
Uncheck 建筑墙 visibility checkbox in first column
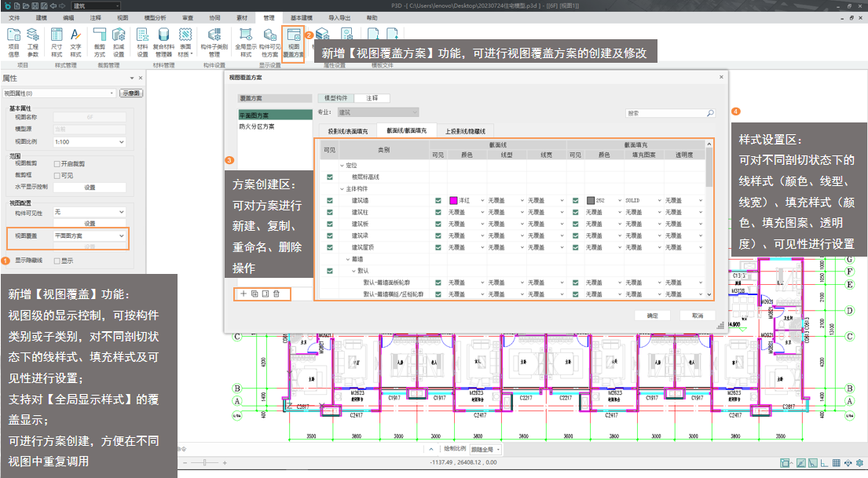(330, 201)
